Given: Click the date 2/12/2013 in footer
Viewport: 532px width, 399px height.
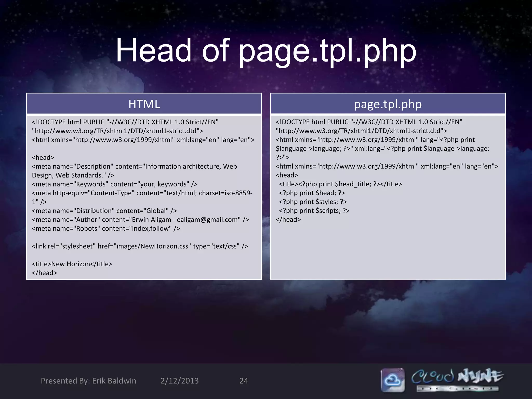Looking at the screenshot, I should (179, 381).
